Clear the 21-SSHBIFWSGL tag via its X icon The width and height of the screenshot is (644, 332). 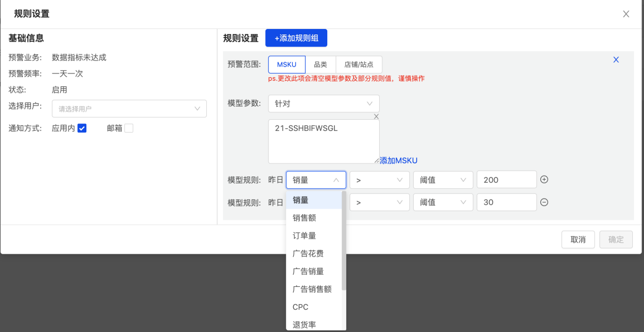tap(376, 116)
